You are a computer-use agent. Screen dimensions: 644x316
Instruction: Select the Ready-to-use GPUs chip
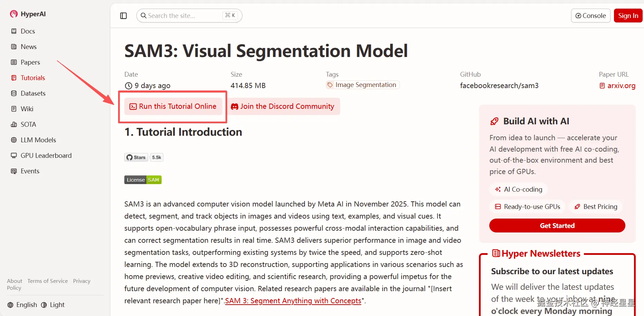(x=527, y=207)
